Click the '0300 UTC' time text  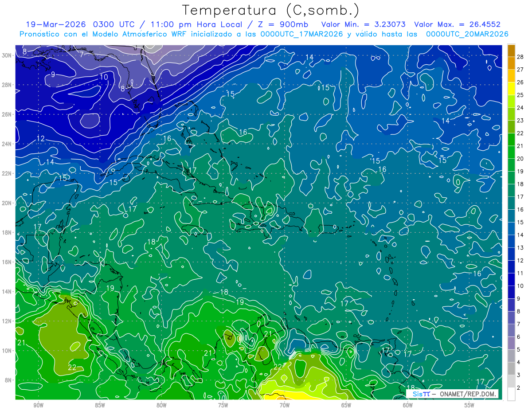[115, 24]
